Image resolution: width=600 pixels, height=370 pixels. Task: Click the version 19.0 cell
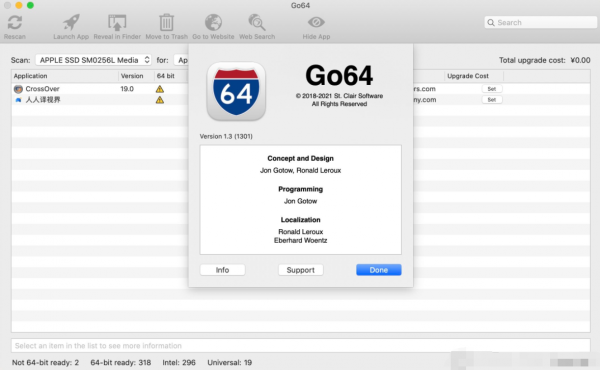127,89
